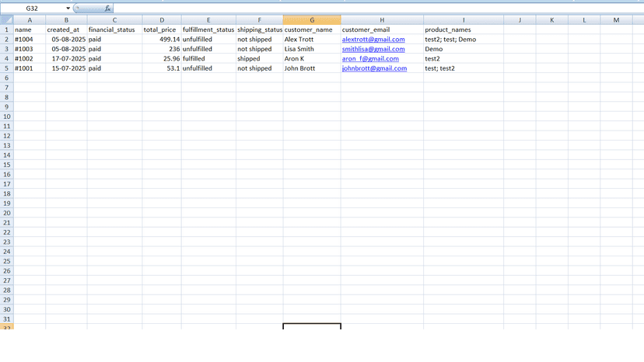The width and height of the screenshot is (644, 362).
Task: Select product cell 'test; test2'
Action: [x=464, y=68]
